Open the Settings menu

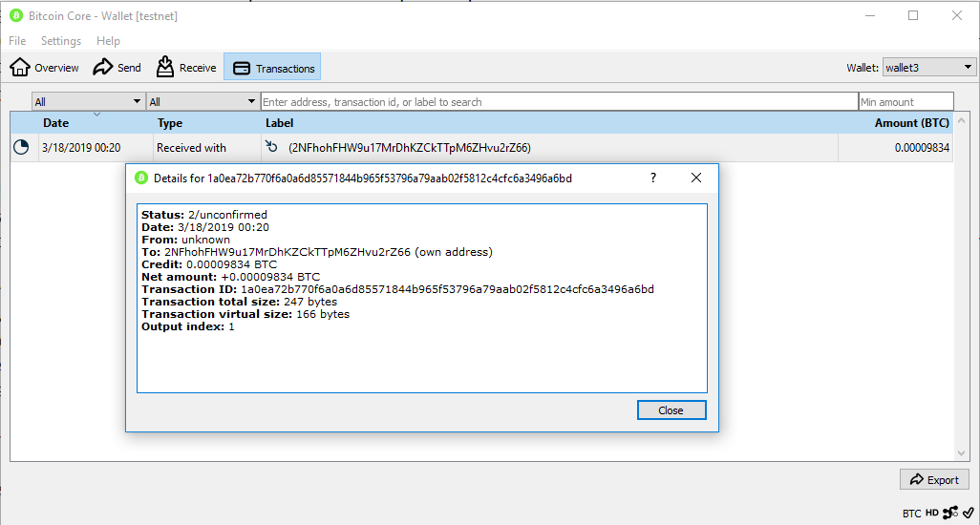60,41
